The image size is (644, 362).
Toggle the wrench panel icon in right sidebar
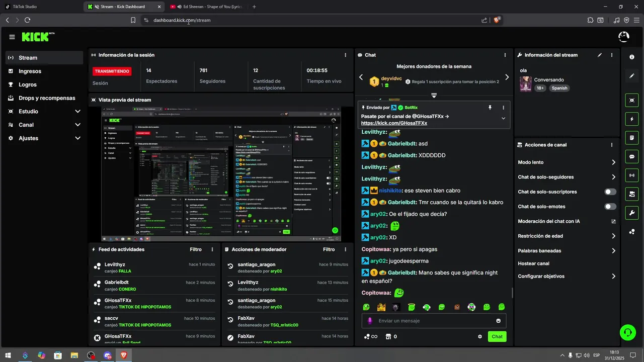coord(632,213)
